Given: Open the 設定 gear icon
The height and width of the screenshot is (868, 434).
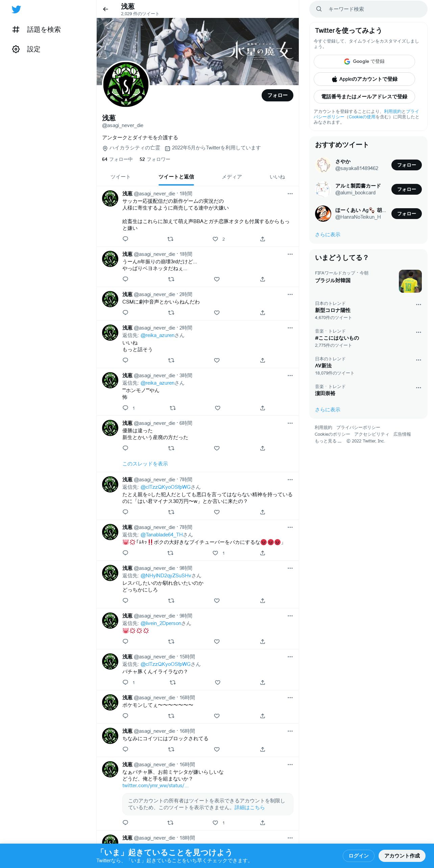Looking at the screenshot, I should coord(16,49).
